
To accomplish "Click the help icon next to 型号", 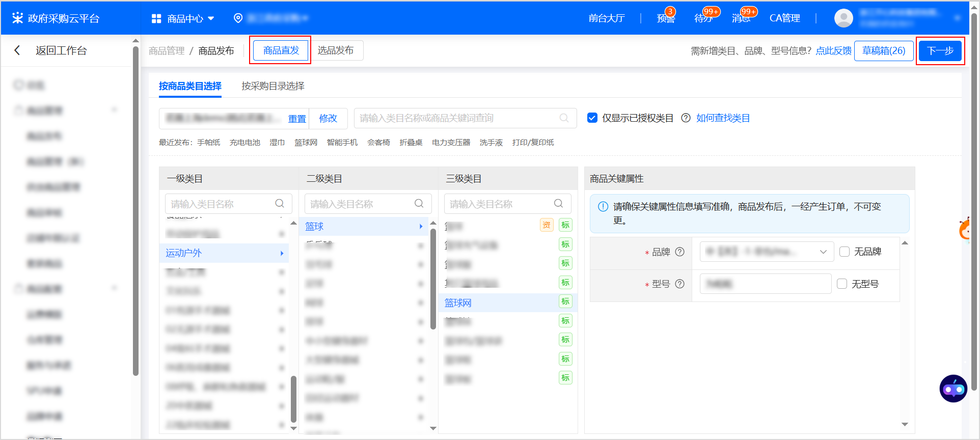I will pos(679,284).
